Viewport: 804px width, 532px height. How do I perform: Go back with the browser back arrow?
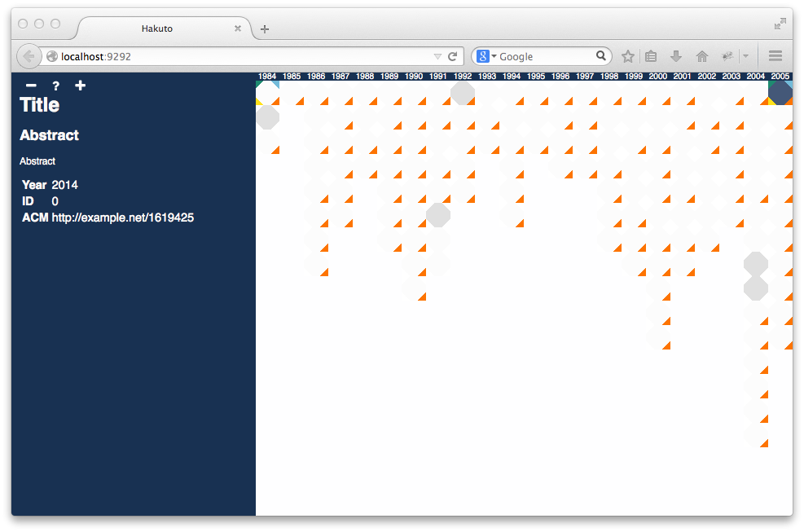click(x=29, y=56)
